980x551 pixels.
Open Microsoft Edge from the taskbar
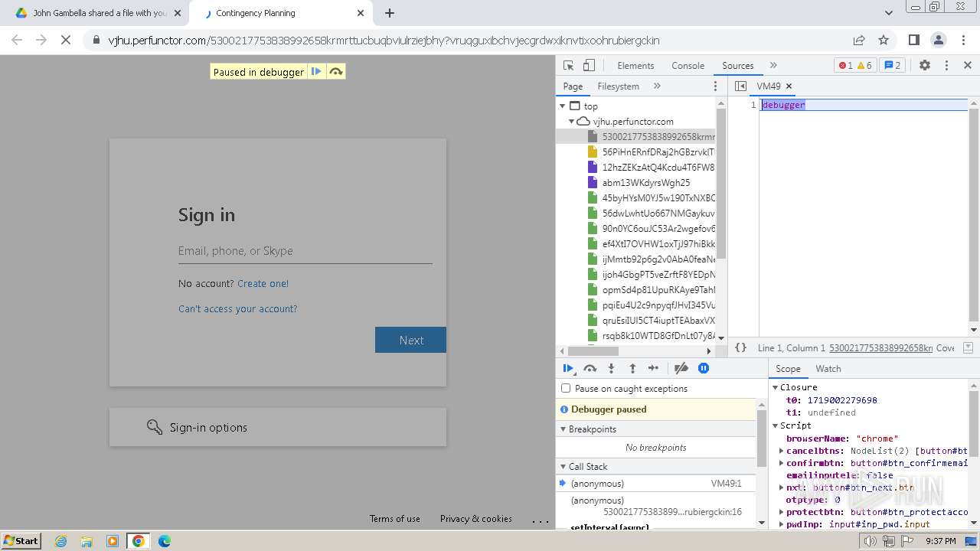point(164,541)
